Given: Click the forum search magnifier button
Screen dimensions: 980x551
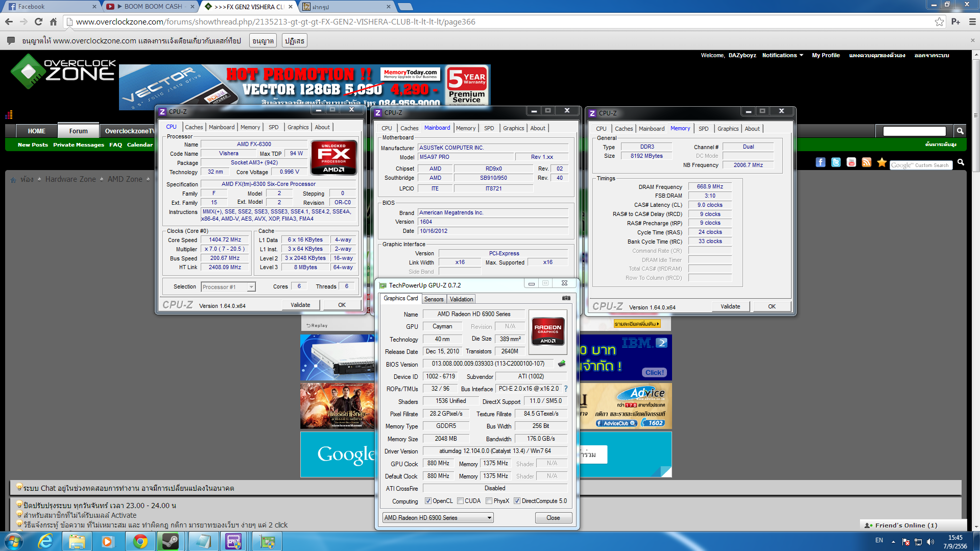Looking at the screenshot, I should click(960, 131).
